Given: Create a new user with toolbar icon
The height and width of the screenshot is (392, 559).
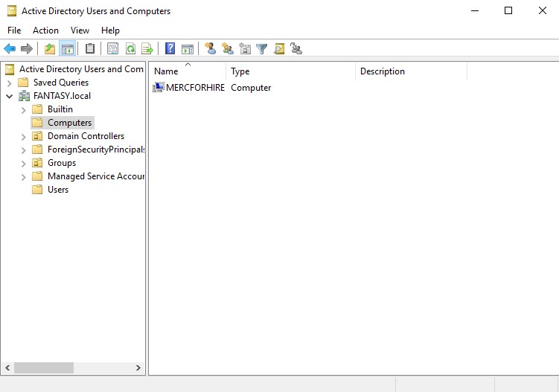Looking at the screenshot, I should point(211,49).
